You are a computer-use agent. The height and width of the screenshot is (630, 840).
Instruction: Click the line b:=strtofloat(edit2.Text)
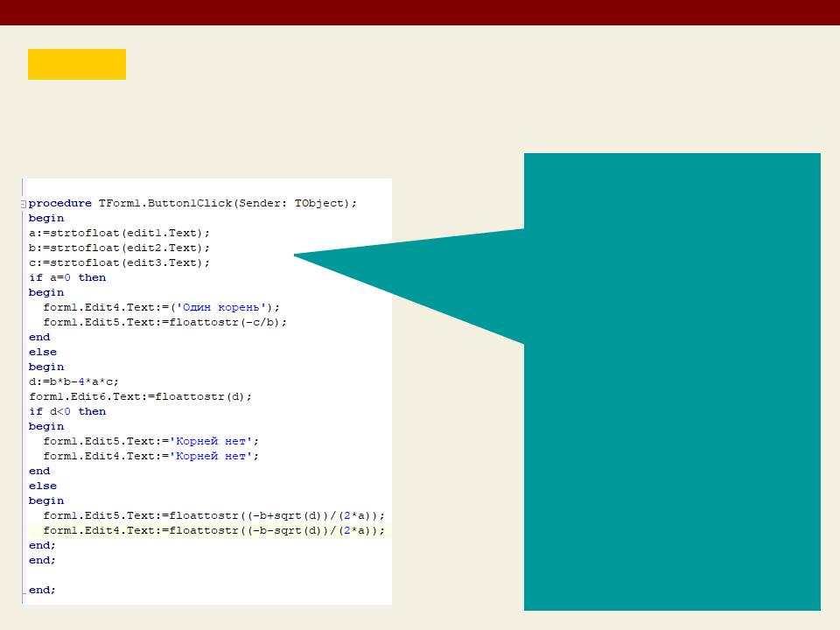click(x=119, y=248)
